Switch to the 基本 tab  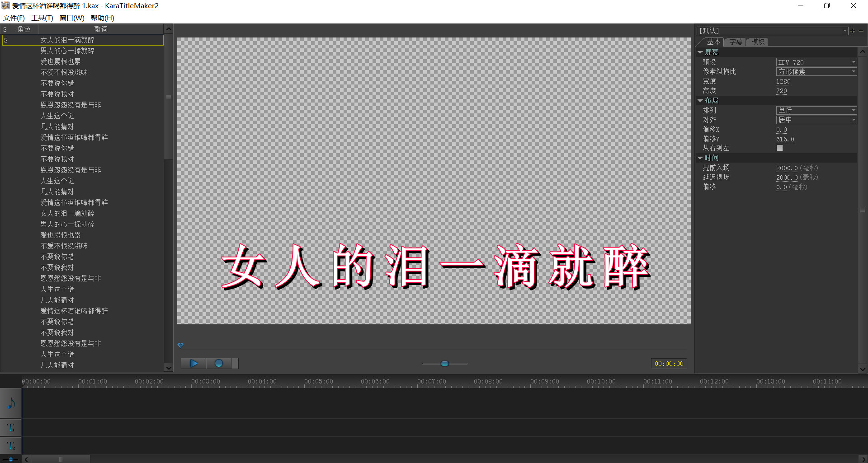713,42
